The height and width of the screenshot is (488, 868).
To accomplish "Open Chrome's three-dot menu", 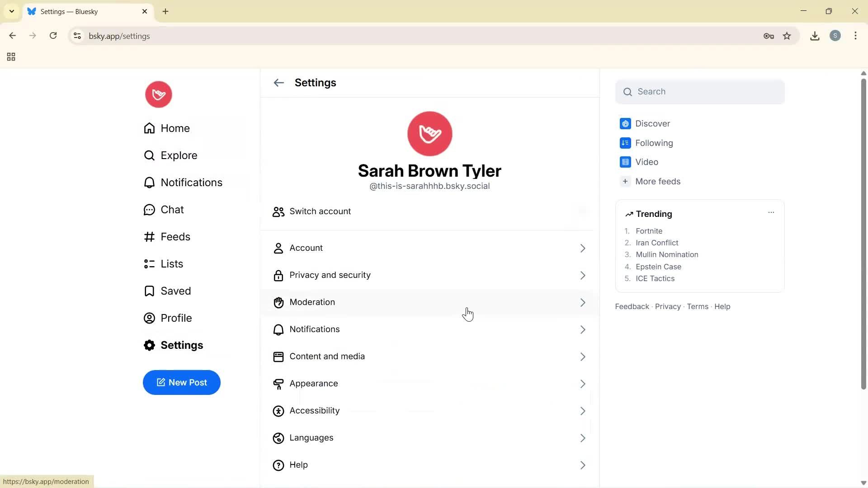I will pos(856,36).
